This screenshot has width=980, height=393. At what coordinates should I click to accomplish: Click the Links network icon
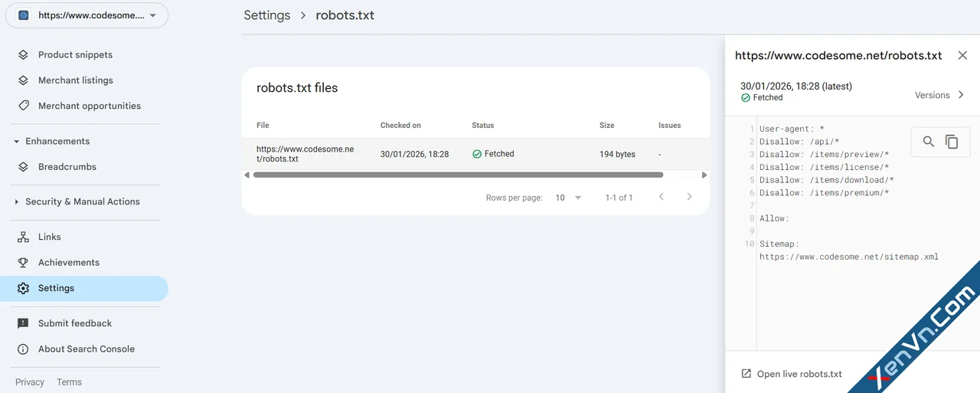[x=23, y=237]
